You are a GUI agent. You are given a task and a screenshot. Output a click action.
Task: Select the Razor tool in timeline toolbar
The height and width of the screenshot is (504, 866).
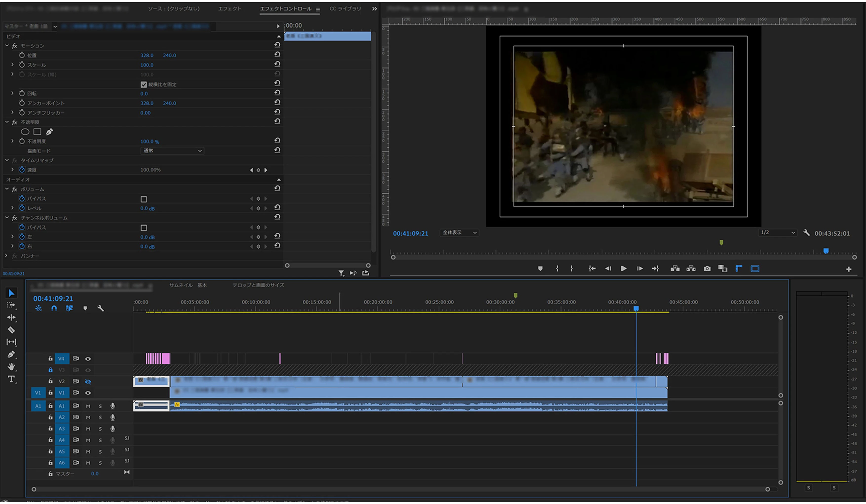11,330
